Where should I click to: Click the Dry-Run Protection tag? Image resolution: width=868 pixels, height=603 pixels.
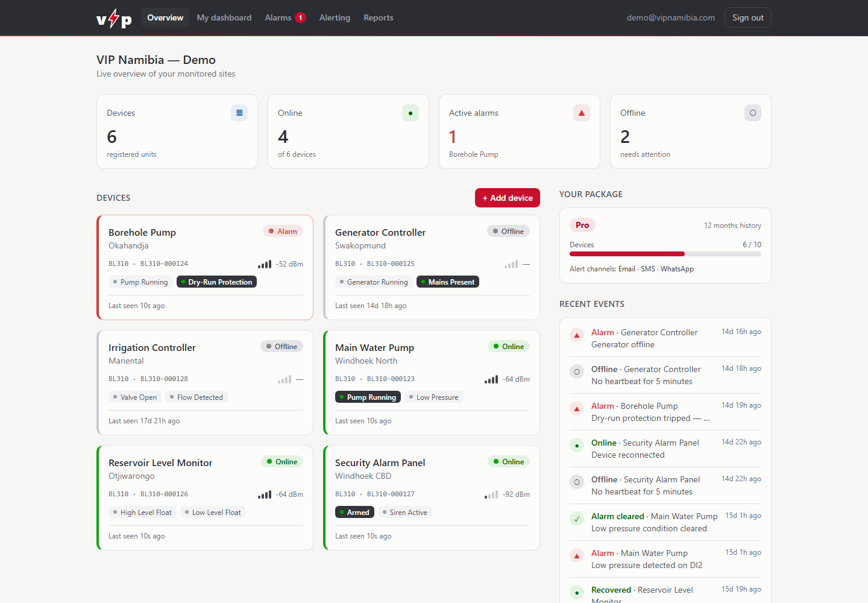pos(216,282)
